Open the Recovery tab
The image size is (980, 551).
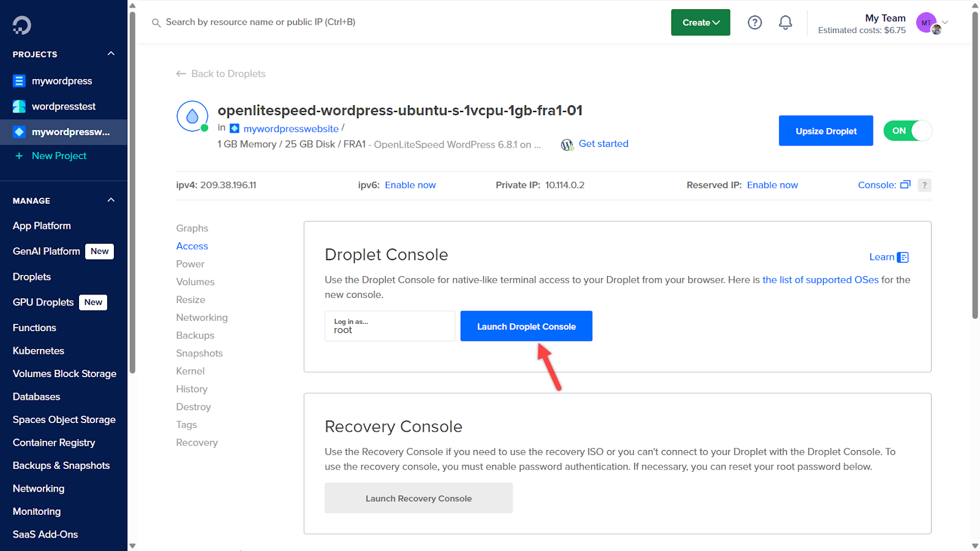(x=197, y=443)
